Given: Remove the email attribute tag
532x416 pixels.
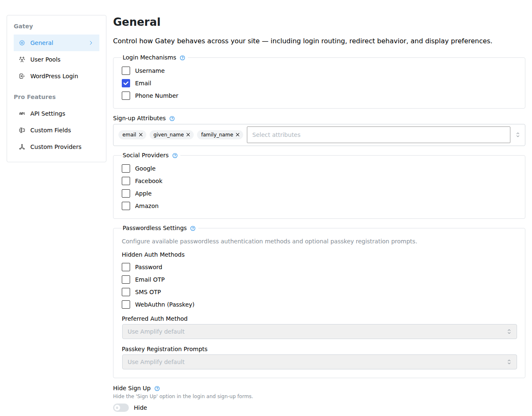Looking at the screenshot, I should click(141, 135).
